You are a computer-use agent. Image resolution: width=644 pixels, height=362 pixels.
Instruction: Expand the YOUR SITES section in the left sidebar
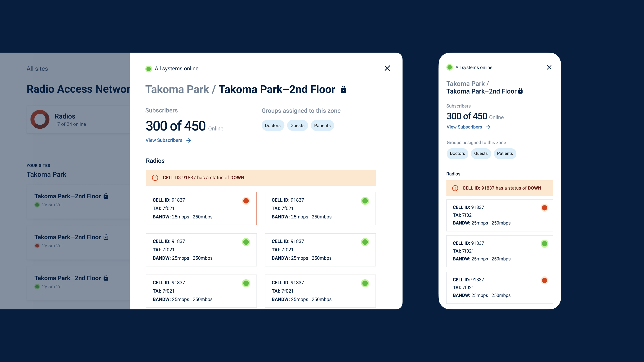click(x=39, y=165)
